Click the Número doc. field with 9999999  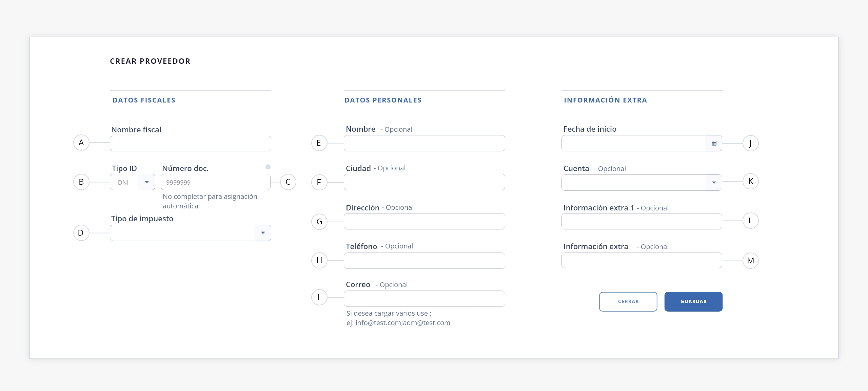216,182
